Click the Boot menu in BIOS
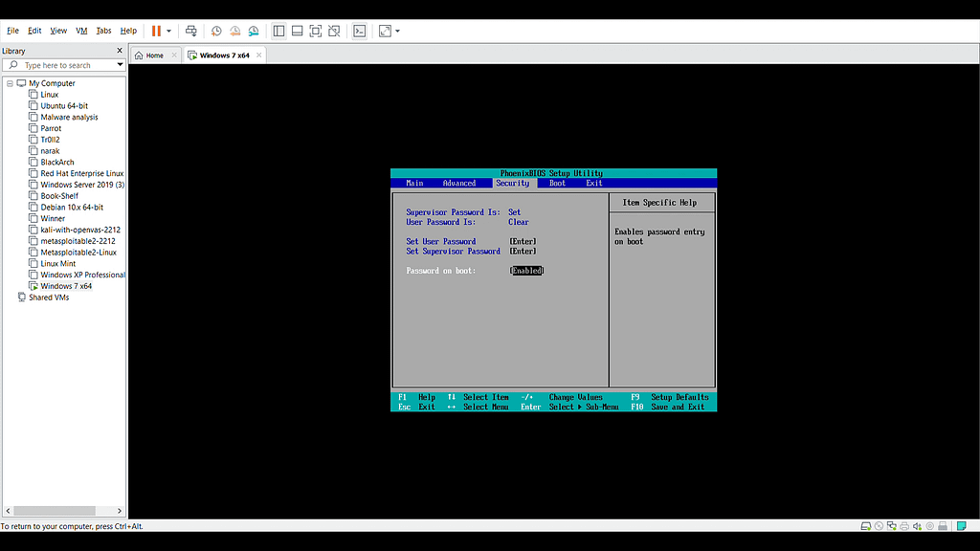Image resolution: width=980 pixels, height=551 pixels. tap(557, 183)
